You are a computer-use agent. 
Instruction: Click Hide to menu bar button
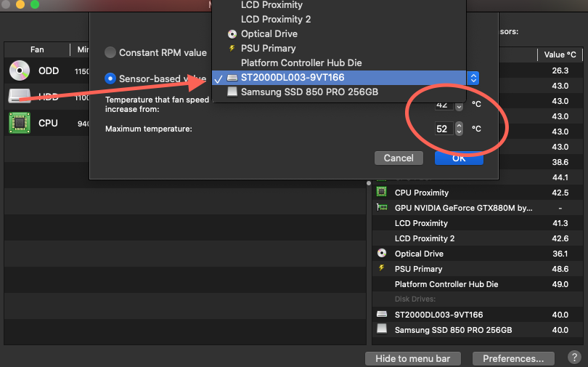click(x=412, y=358)
